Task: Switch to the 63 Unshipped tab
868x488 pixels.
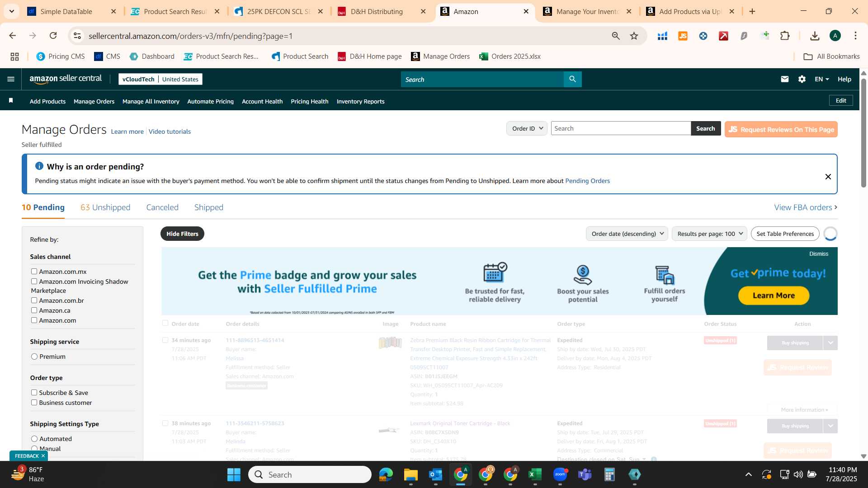Action: pyautogui.click(x=105, y=207)
